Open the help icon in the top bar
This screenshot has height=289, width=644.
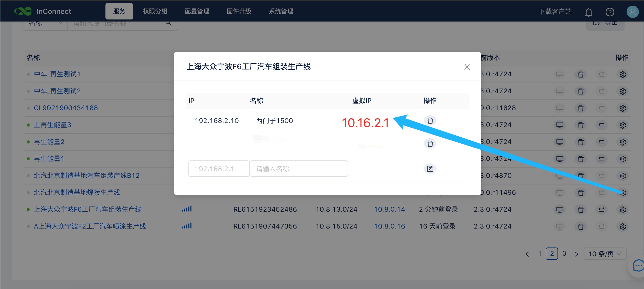click(x=610, y=11)
